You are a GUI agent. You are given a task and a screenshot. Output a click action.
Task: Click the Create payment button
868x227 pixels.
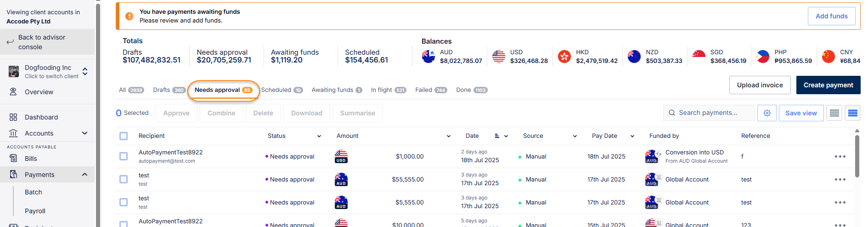click(828, 85)
